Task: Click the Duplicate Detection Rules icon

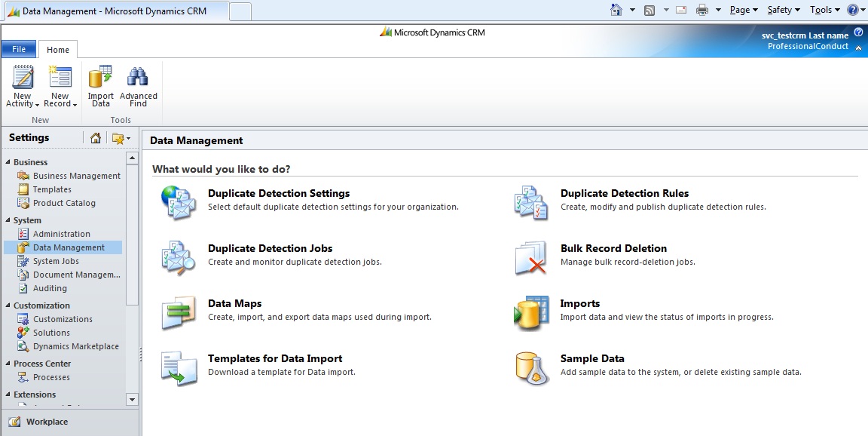Action: (531, 202)
